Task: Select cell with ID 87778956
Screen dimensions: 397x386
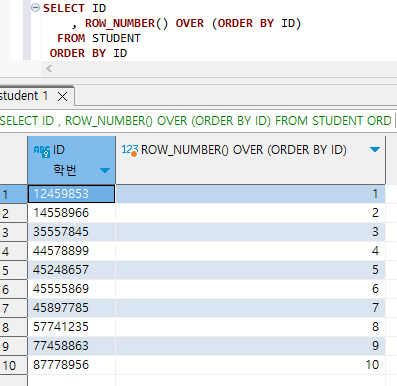Action: click(x=72, y=365)
